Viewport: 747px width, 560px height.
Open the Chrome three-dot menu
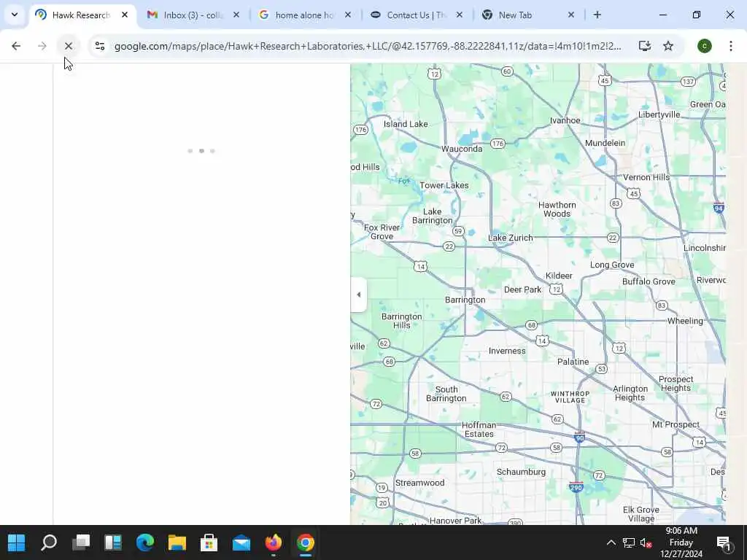pyautogui.click(x=730, y=46)
